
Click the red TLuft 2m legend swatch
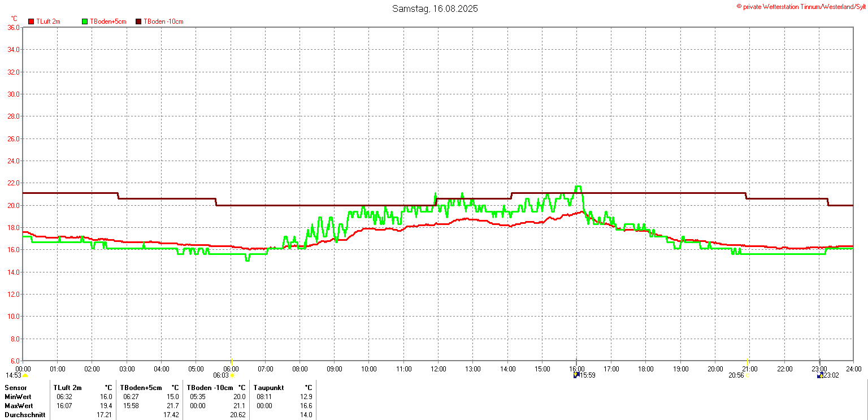click(31, 21)
